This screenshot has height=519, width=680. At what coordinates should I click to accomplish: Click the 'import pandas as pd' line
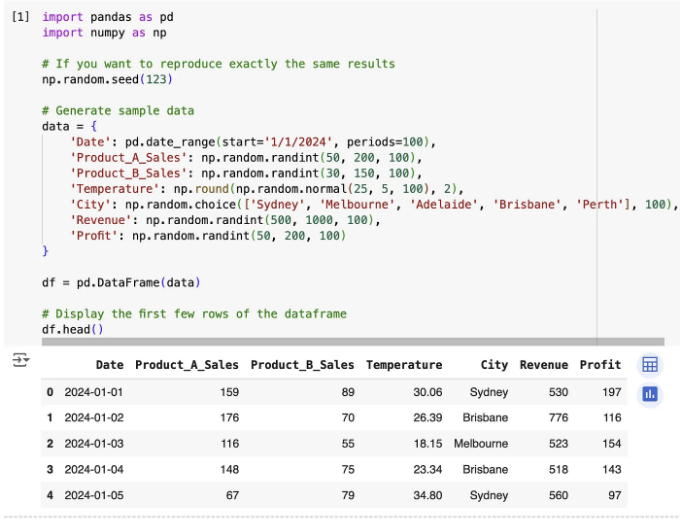pyautogui.click(x=108, y=17)
